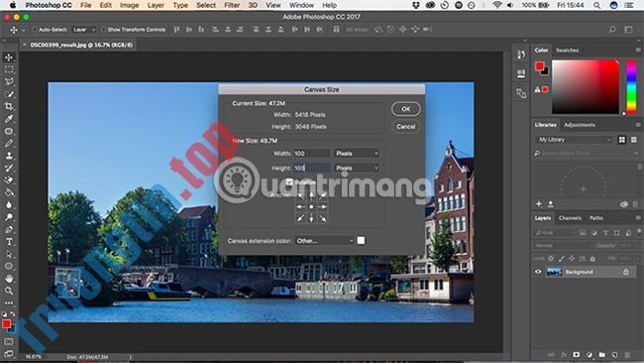Open the layer Kind filter dropdown
Viewport: 644px width, 363px height.
coord(554,233)
